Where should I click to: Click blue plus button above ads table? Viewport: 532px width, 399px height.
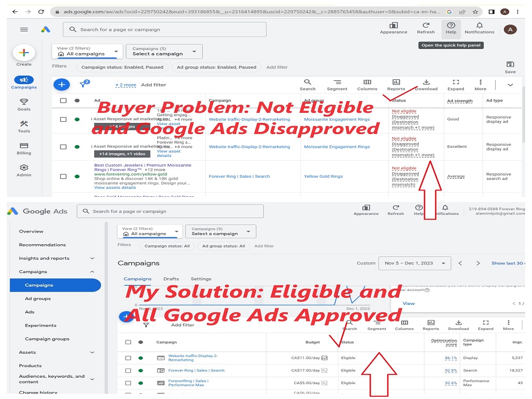click(62, 85)
